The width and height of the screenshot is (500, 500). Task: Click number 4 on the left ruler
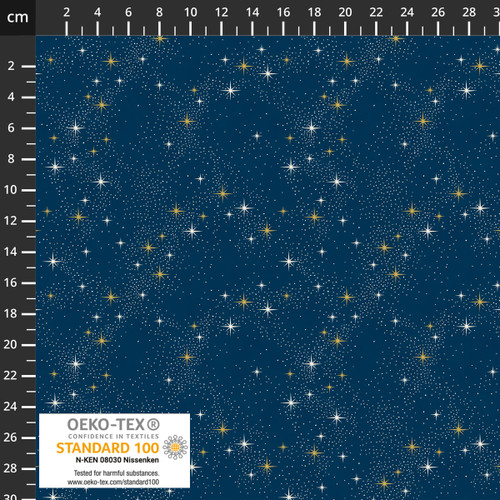click(11, 97)
